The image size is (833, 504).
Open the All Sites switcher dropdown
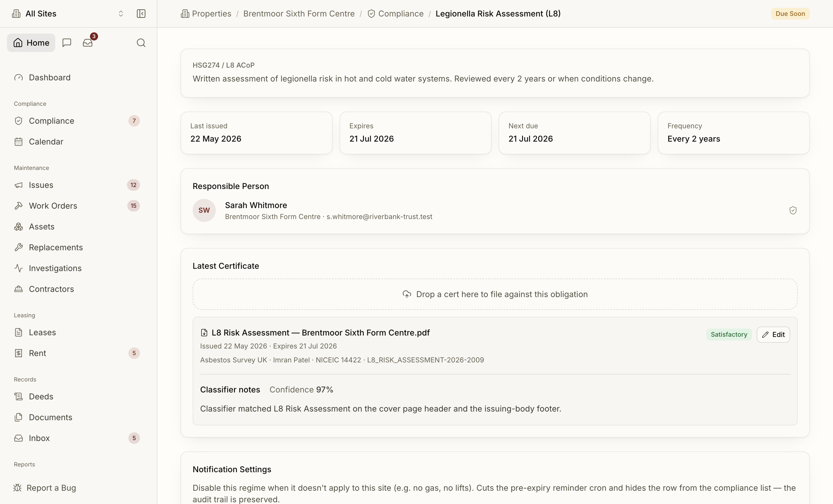68,14
